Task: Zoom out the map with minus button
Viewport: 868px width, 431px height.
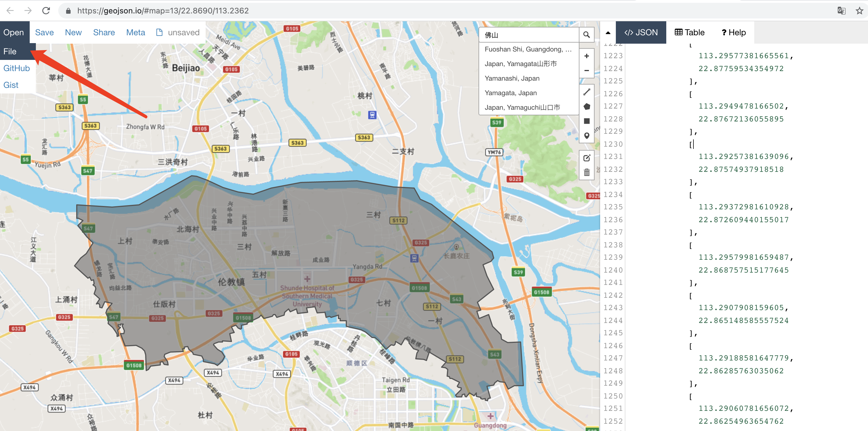Action: click(x=586, y=70)
